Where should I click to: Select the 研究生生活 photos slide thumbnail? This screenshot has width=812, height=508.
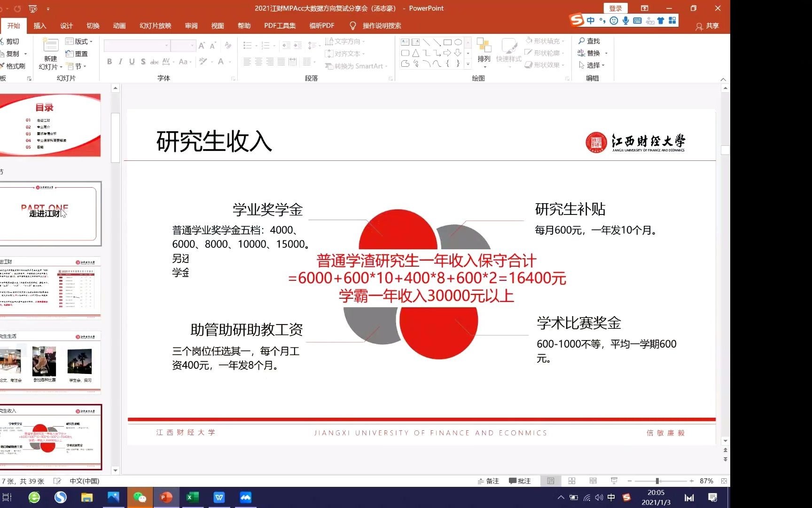click(50, 362)
